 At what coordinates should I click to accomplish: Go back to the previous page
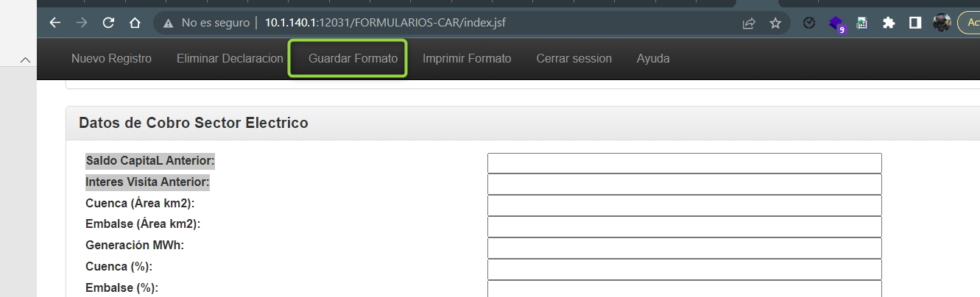tap(54, 23)
